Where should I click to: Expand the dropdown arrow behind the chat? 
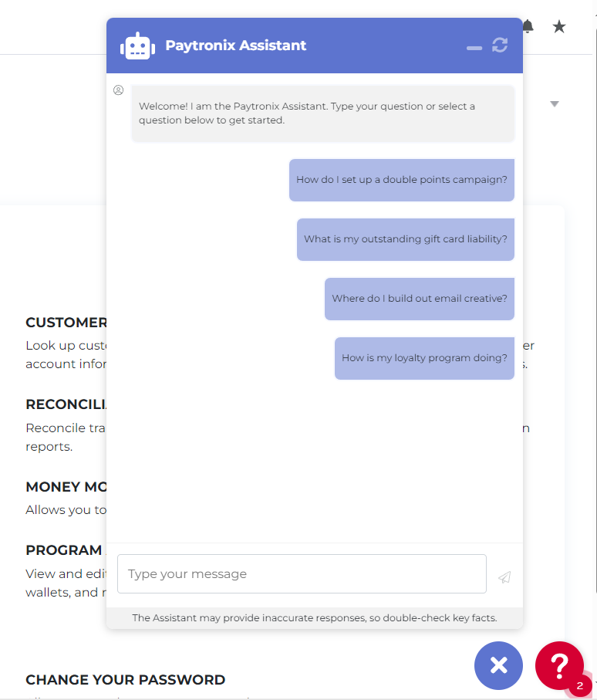[x=554, y=104]
